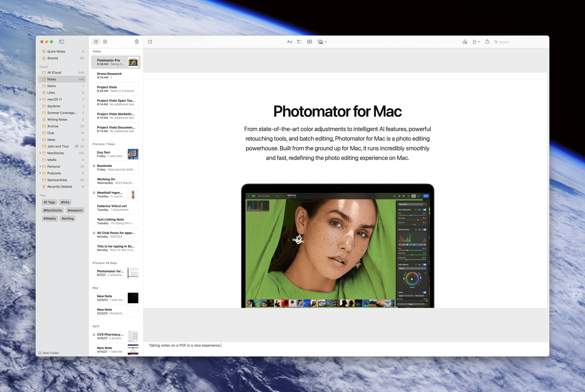Open the Federico Viticci.vcf note
Image resolution: width=585 pixels, height=392 pixels.
click(x=116, y=208)
